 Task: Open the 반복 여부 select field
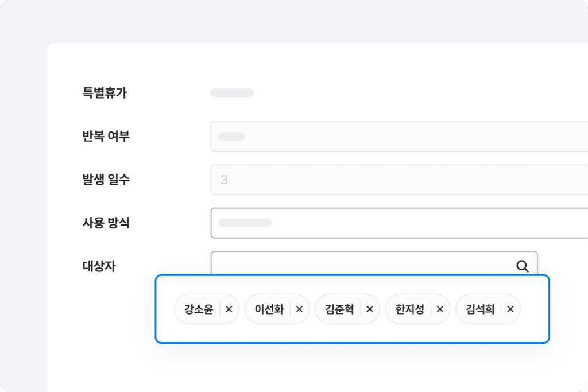399,137
